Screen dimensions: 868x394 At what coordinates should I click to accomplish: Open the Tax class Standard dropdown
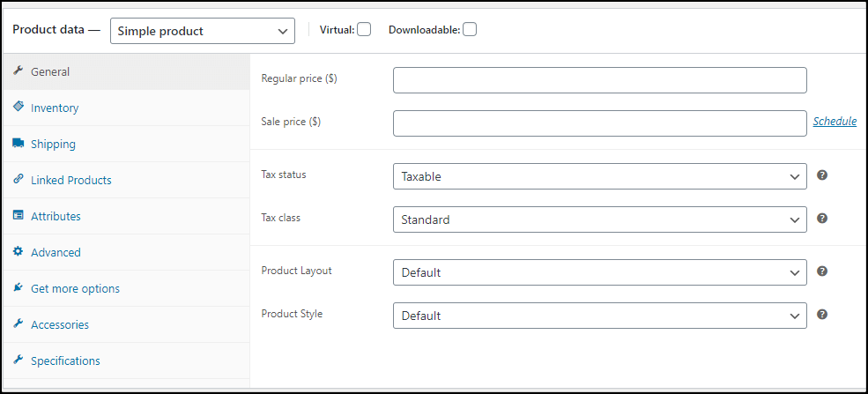pos(599,219)
